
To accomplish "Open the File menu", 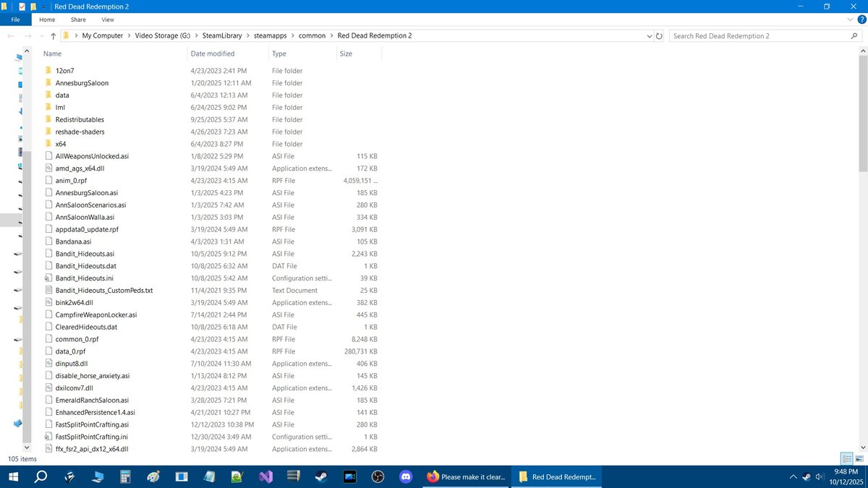I will pos(15,20).
